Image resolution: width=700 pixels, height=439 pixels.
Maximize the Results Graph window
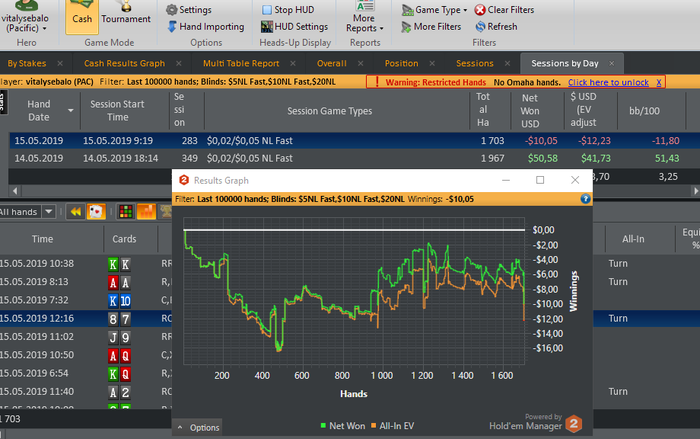point(540,180)
